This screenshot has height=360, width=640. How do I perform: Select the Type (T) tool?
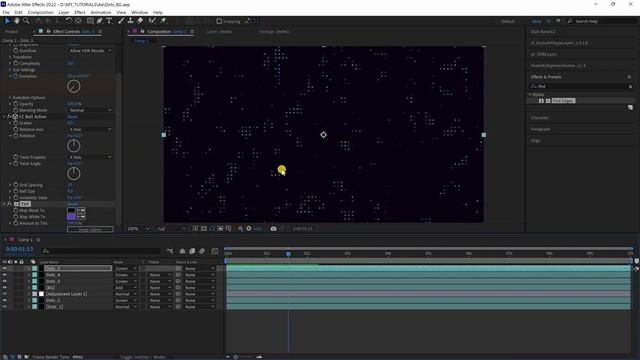[x=109, y=21]
